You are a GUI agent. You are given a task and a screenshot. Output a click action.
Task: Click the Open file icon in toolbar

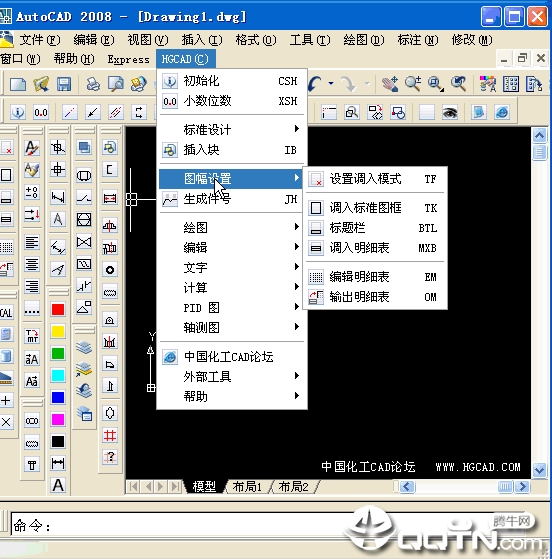click(x=41, y=84)
